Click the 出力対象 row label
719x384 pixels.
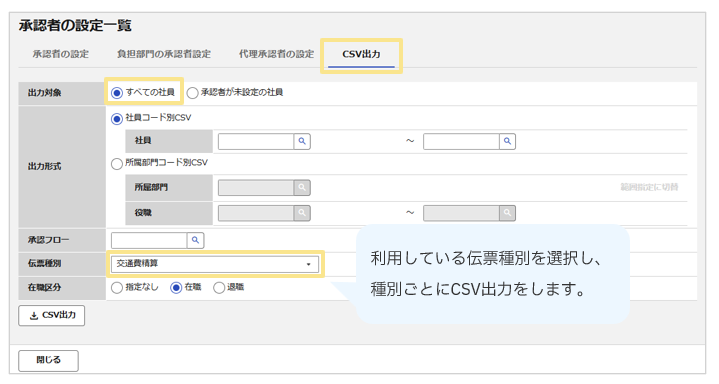44,93
